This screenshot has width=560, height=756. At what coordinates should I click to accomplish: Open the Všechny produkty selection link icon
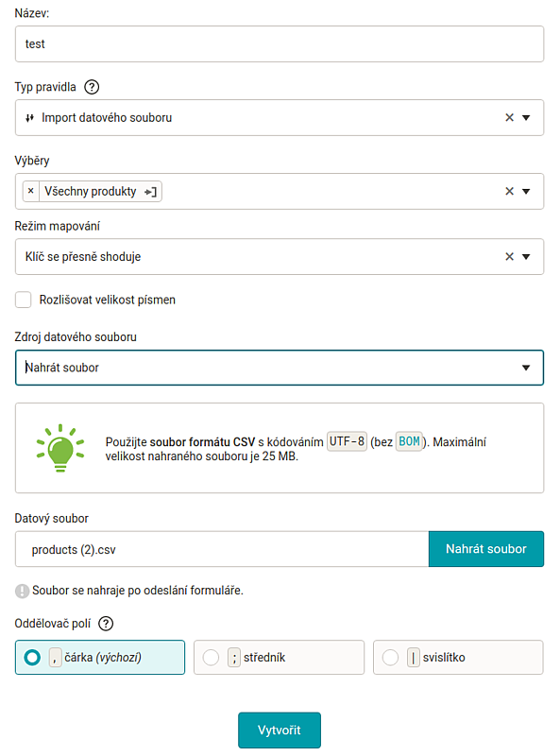point(151,192)
